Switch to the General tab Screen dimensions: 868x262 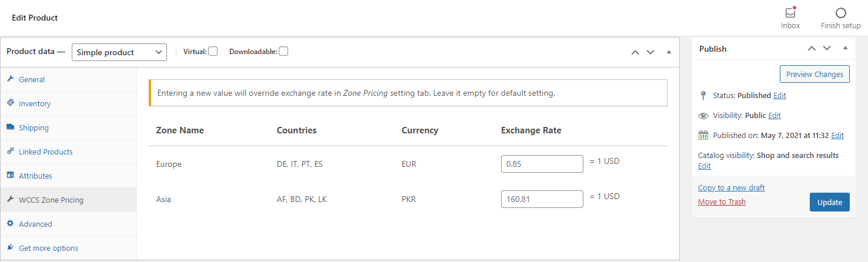click(x=32, y=79)
